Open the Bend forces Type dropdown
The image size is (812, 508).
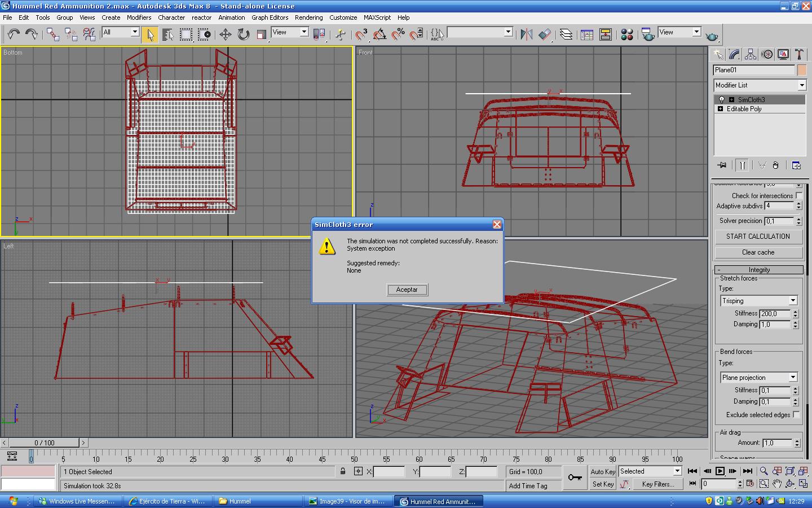pyautogui.click(x=758, y=378)
